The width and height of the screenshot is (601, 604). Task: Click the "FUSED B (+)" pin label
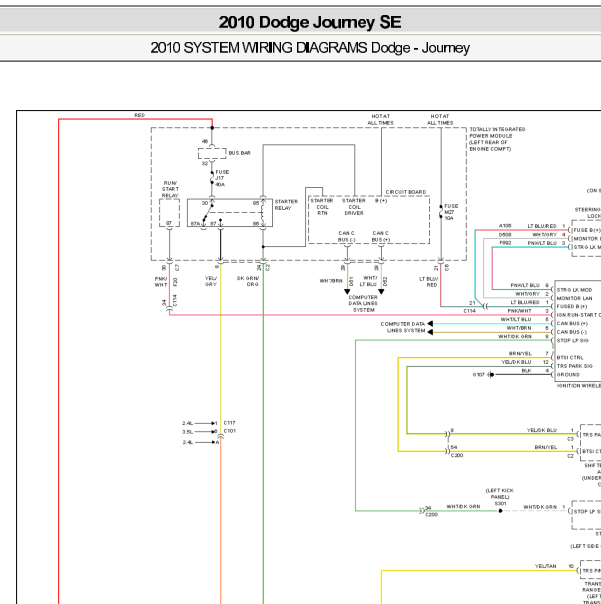572,307
